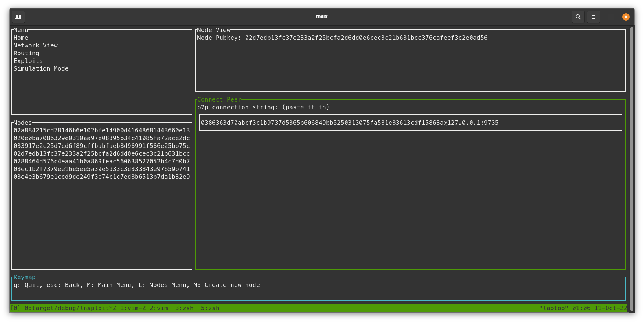The height and width of the screenshot is (323, 644).
Task: Switch to tmux window 0:target/debug/lnsploit
Action: click(x=71, y=308)
